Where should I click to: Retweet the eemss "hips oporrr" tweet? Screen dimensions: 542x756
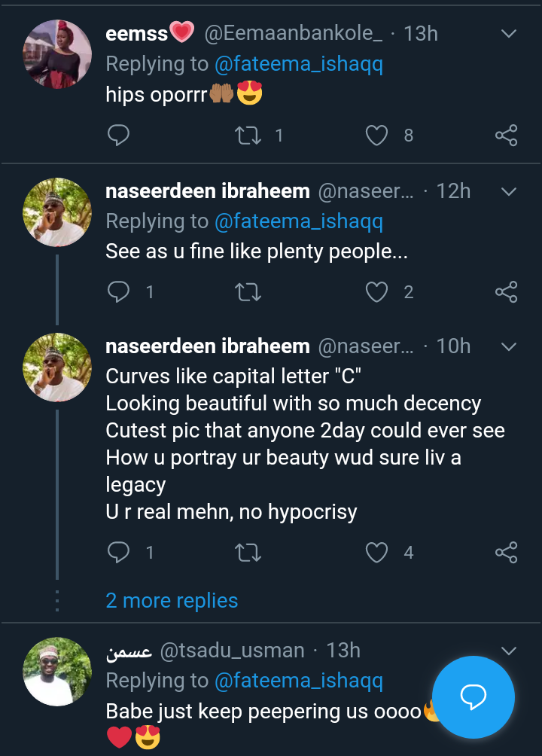tap(247, 136)
